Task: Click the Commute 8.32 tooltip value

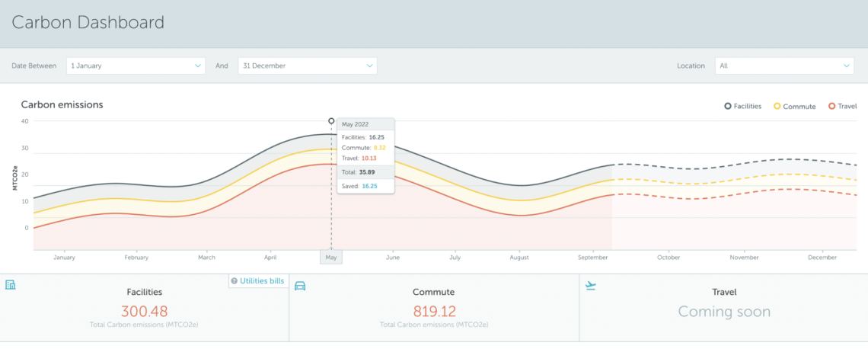Action: 379,148
